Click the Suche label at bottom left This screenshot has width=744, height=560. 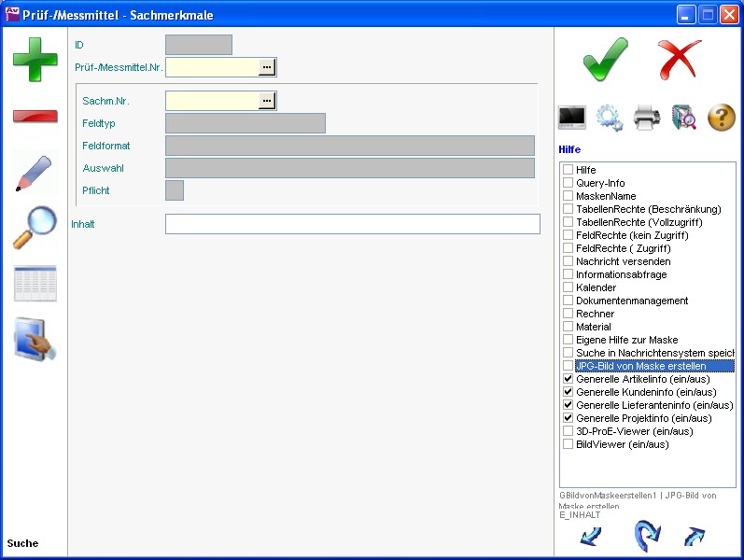(x=22, y=543)
